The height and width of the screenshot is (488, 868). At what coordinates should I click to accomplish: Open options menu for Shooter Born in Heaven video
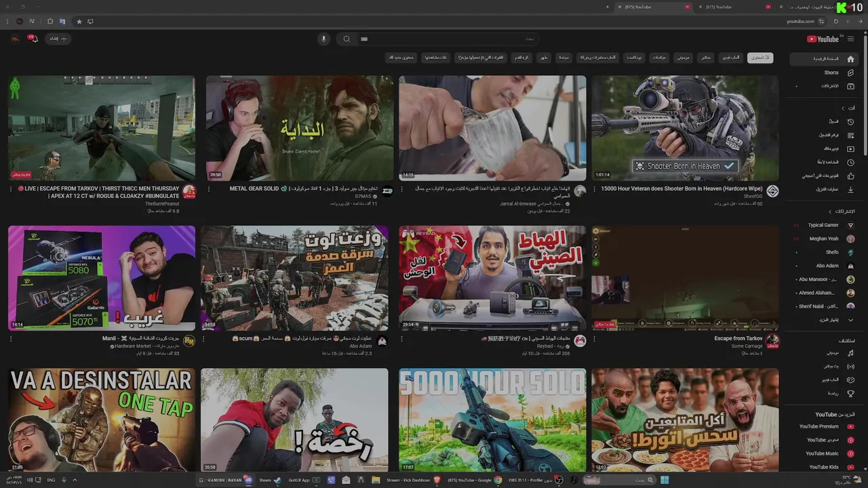click(596, 189)
